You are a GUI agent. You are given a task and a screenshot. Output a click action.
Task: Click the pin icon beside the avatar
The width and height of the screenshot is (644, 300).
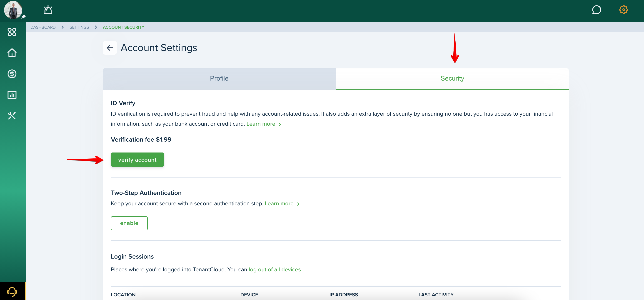[23, 17]
